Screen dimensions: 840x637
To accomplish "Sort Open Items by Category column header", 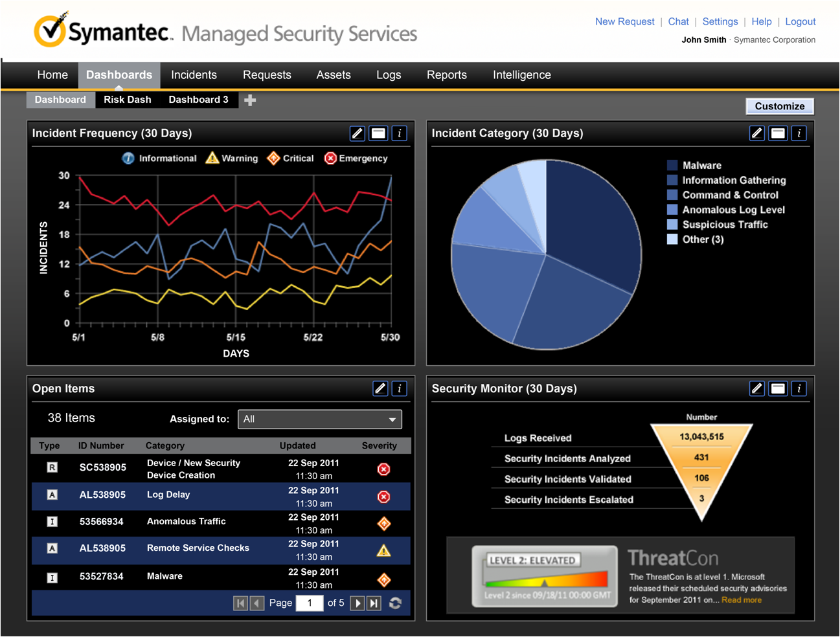I will pos(165,445).
